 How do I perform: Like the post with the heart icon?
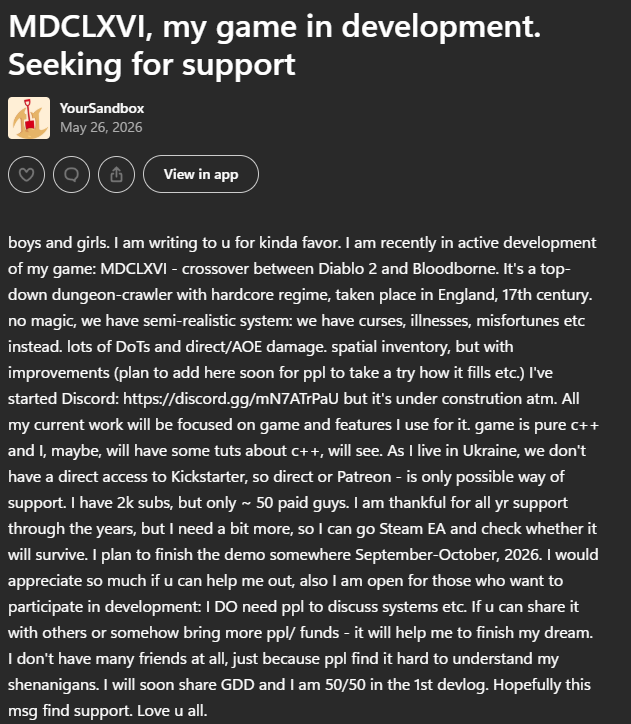26,174
